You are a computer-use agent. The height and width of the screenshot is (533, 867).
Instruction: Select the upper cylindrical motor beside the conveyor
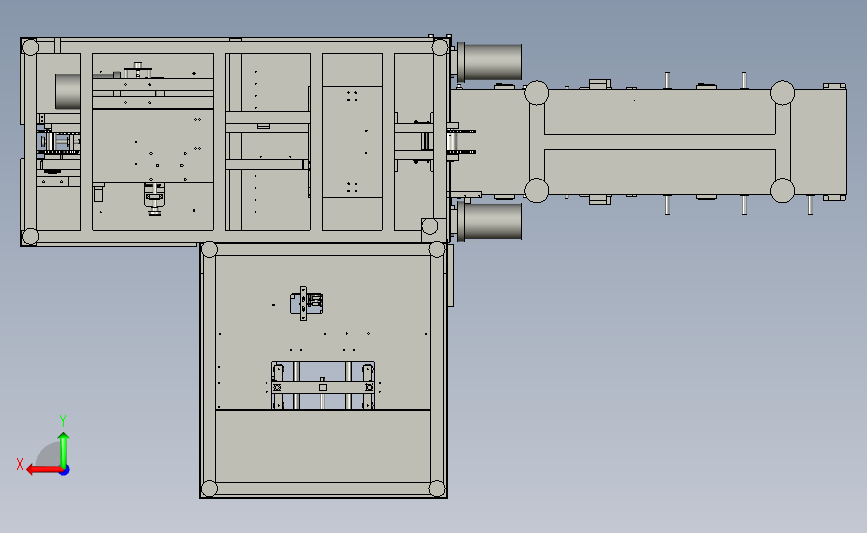489,62
